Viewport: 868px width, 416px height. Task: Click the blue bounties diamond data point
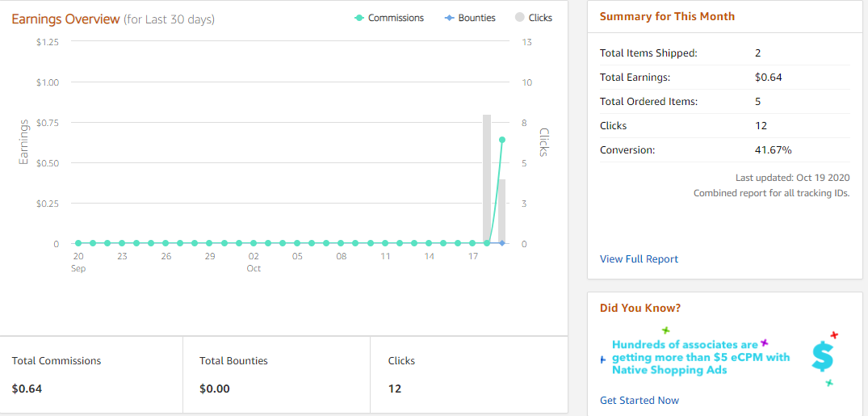[502, 243]
